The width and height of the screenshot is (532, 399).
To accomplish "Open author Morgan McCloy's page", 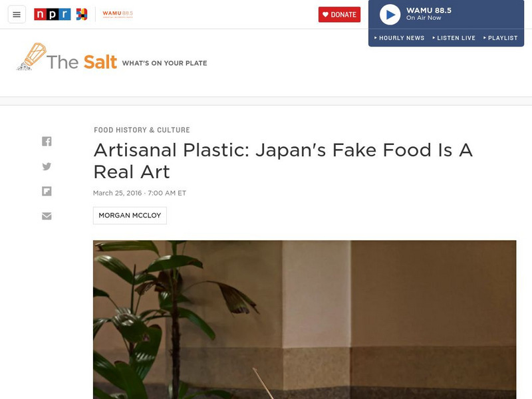I will [x=130, y=215].
